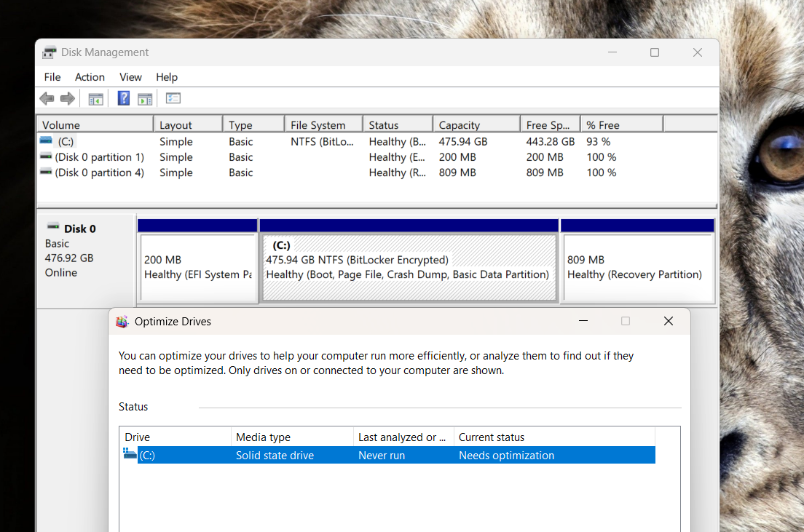804x532 pixels.
Task: Sort by the Capacity column header
Action: (476, 124)
